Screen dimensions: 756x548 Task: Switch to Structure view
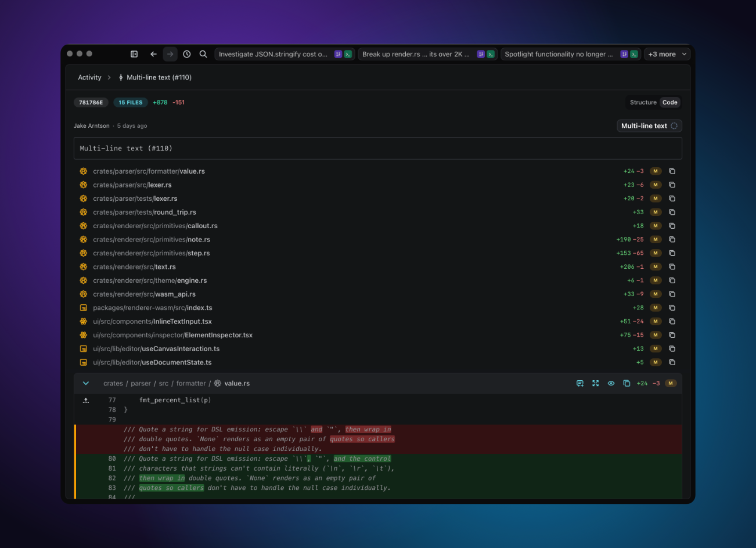tap(643, 102)
